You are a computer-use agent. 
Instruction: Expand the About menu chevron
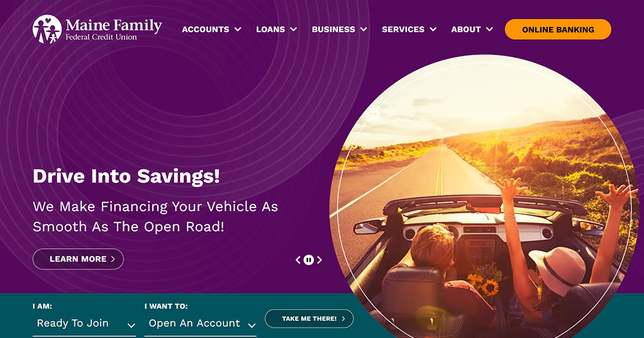click(489, 29)
